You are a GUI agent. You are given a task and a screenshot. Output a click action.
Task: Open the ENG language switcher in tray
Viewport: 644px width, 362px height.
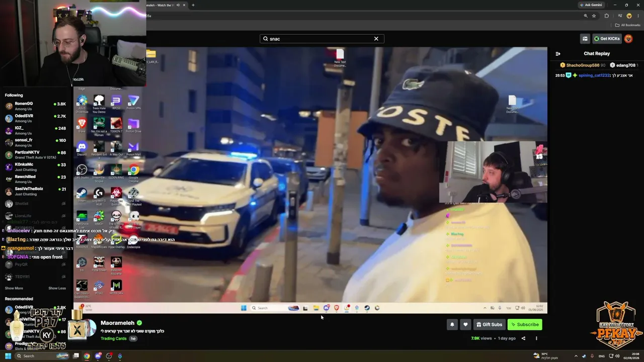(602, 356)
